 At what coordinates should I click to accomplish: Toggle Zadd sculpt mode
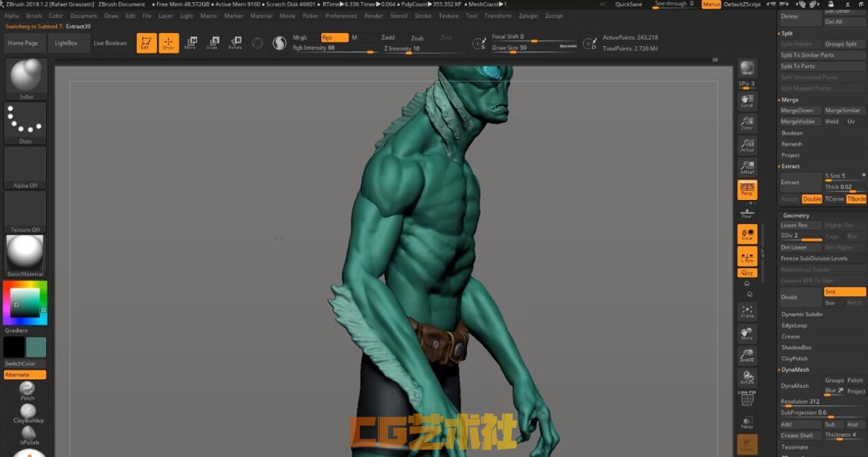pos(388,38)
